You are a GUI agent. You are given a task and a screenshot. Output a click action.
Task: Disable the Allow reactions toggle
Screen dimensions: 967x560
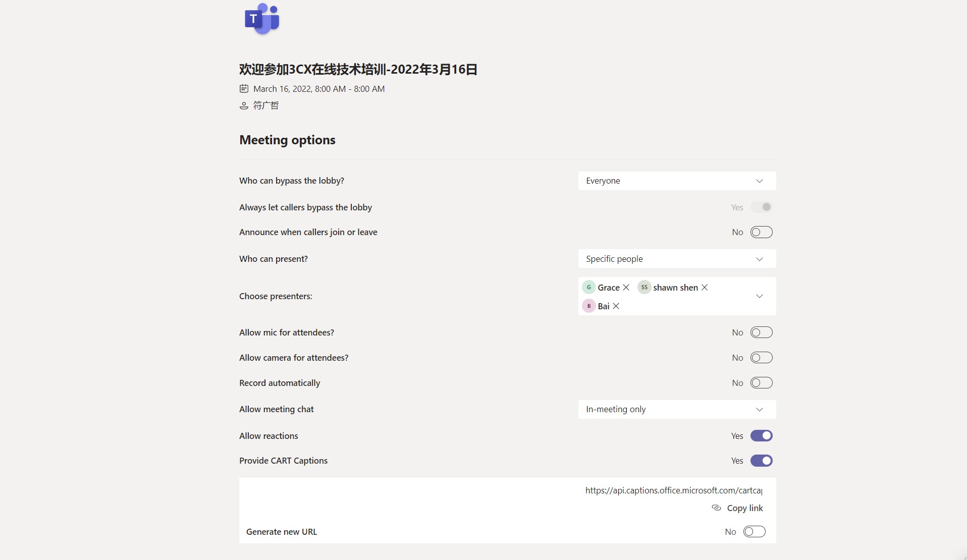point(761,436)
